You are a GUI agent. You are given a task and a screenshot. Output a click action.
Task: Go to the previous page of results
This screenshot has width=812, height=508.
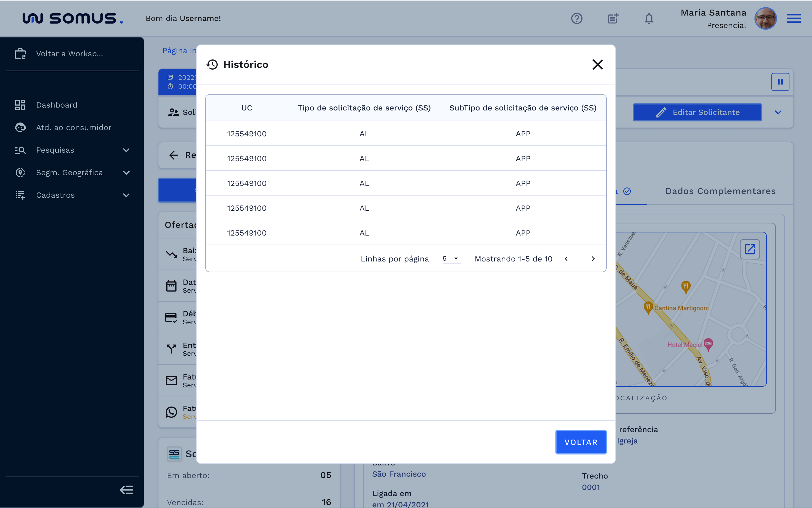(566, 259)
